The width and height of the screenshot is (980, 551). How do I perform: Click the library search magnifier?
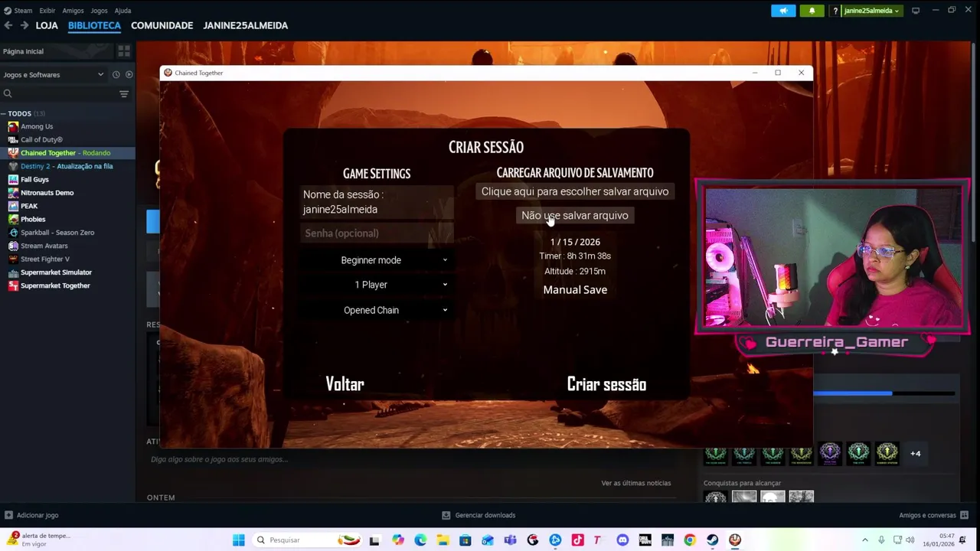point(8,93)
